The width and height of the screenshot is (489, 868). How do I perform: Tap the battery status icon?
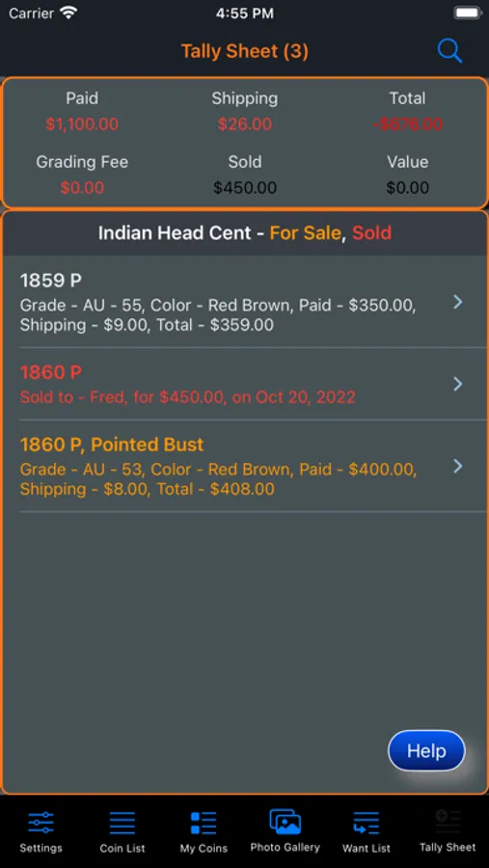point(466,13)
